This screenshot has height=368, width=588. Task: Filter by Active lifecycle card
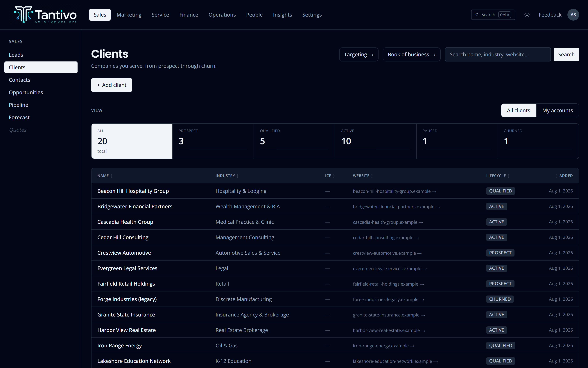(x=376, y=141)
